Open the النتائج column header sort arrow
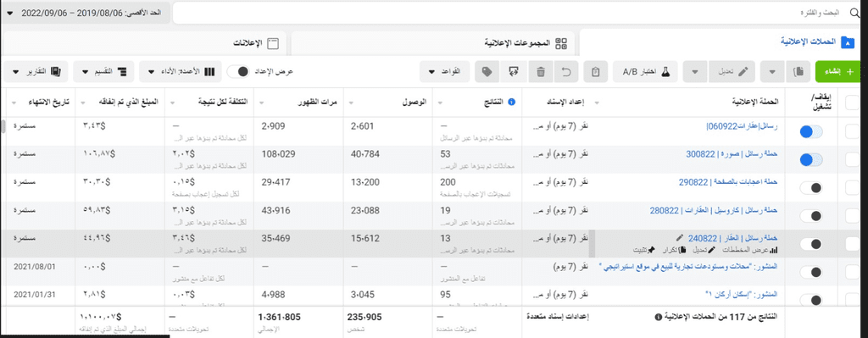Screen dimensions: 868x338 442,103
